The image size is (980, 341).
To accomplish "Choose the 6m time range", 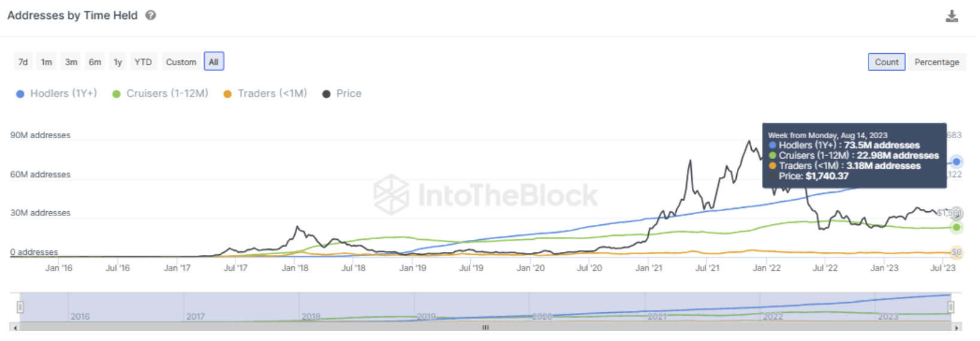I will (x=95, y=62).
